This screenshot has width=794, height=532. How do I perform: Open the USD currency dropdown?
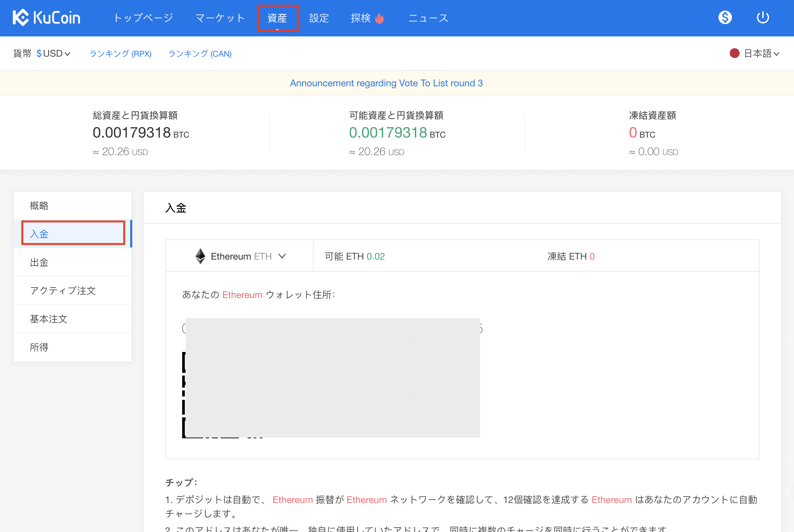pyautogui.click(x=53, y=54)
